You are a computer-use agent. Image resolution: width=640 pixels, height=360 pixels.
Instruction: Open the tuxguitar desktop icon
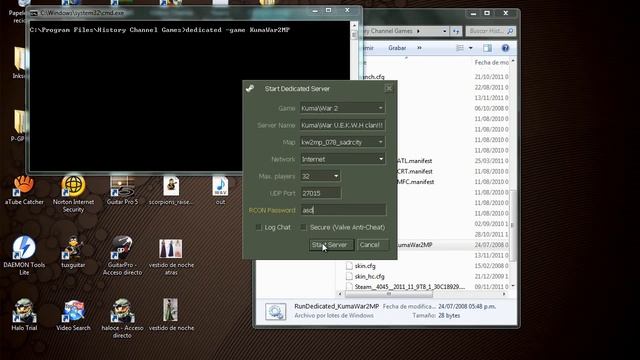coord(73,247)
